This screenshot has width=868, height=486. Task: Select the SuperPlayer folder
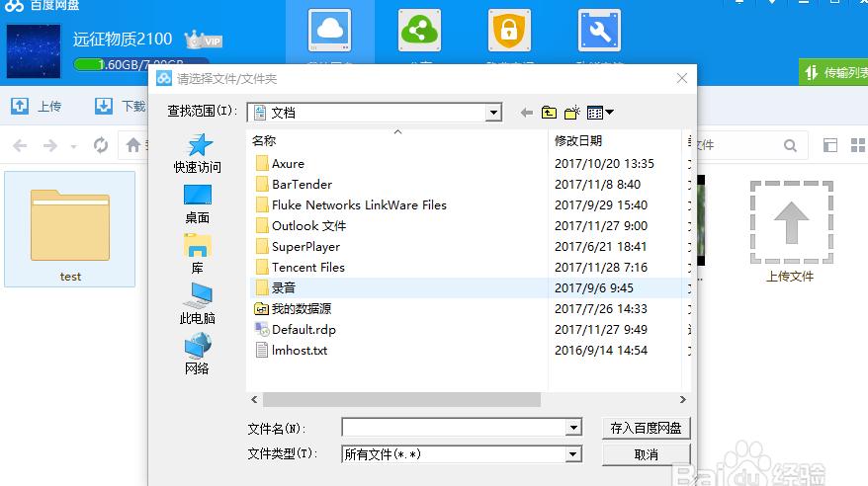[298, 247]
